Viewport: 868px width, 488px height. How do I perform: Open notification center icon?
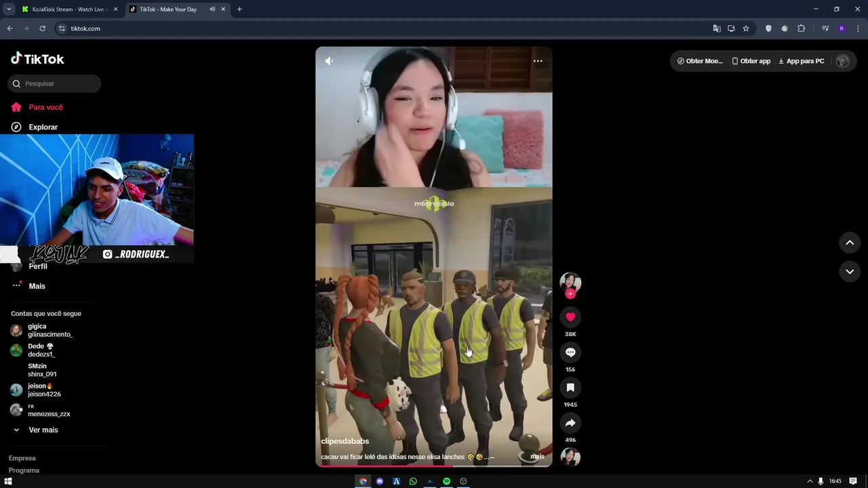pos(853,481)
